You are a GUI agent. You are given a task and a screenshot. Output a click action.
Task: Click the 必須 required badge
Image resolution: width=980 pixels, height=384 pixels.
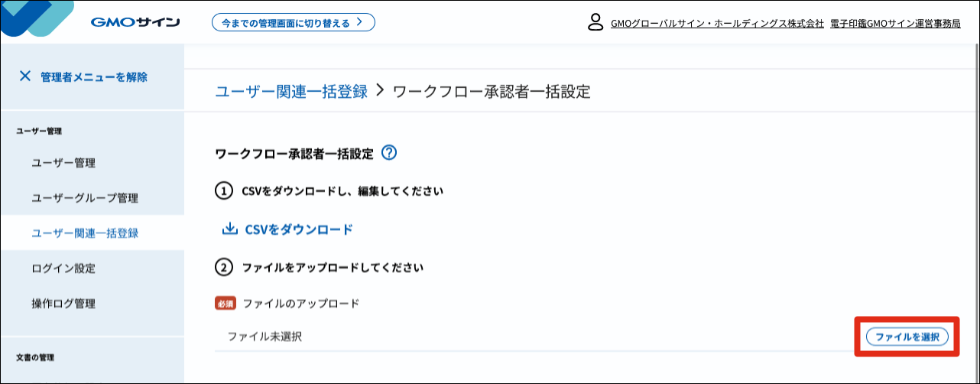click(226, 304)
